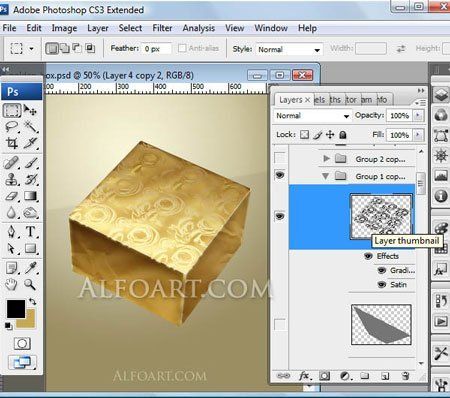Hide the Gradient effect

[382, 270]
